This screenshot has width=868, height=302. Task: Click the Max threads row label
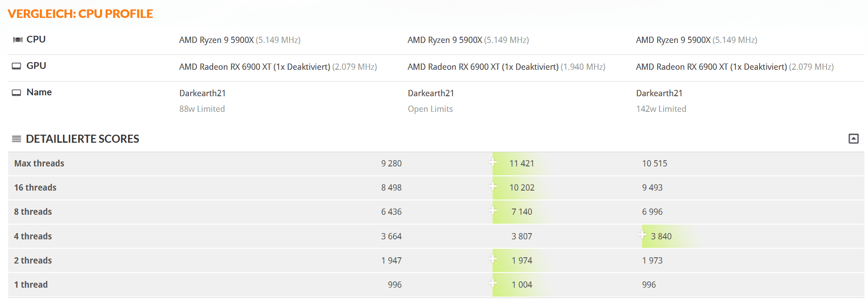point(39,163)
